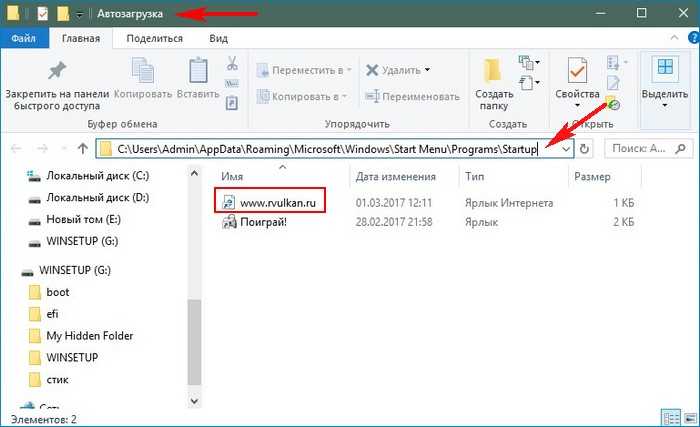This screenshot has height=427, width=700.
Task: Click navigation pane scroll up arrow
Action: [x=194, y=173]
